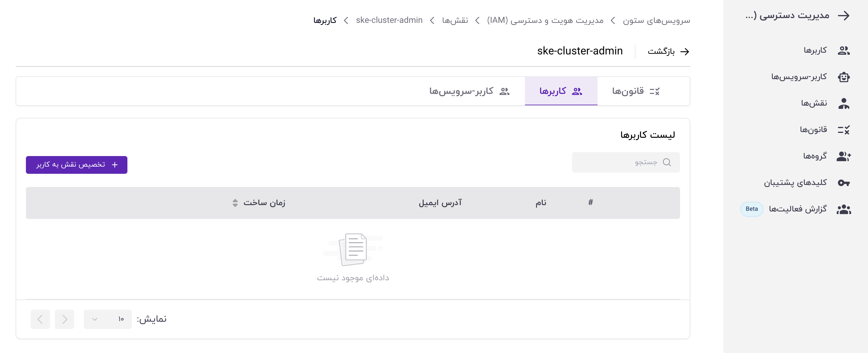868x353 pixels.
Task: Click the Support Keys key icon
Action: (x=843, y=183)
